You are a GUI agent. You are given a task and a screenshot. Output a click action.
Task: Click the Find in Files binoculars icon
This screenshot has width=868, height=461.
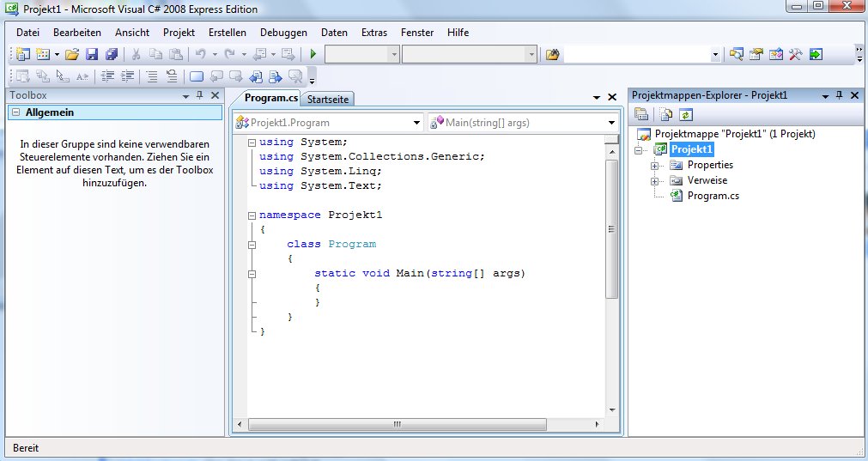coord(552,54)
